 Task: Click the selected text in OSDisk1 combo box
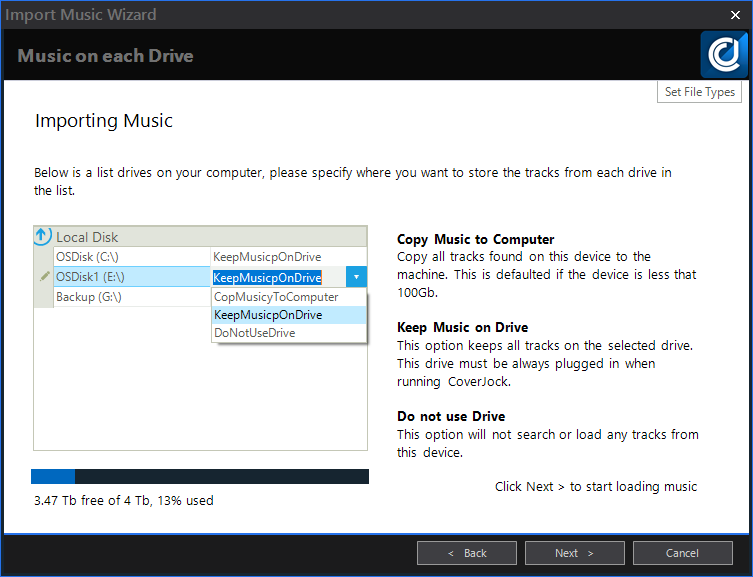[267, 277]
